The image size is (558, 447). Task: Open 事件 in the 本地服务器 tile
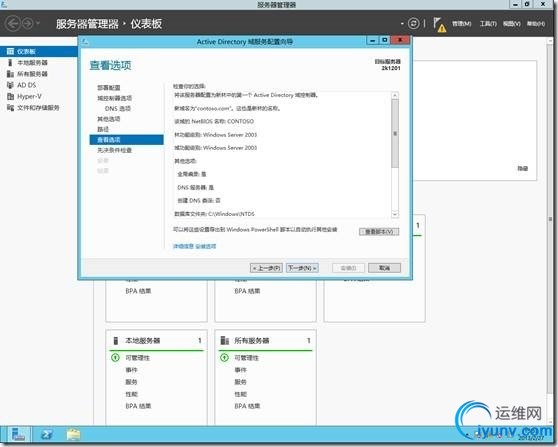(131, 370)
